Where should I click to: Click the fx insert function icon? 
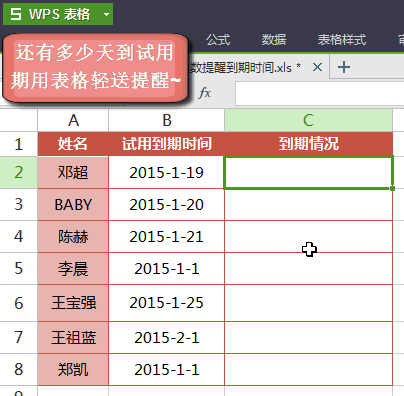click(x=204, y=93)
